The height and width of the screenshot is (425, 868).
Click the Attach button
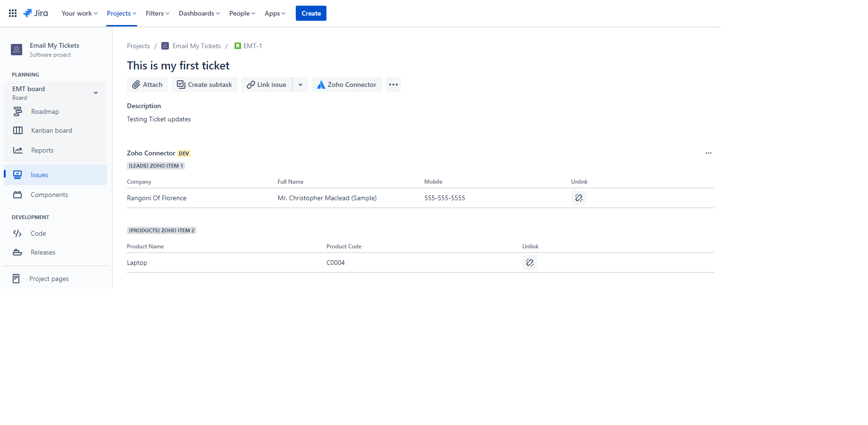coord(147,85)
